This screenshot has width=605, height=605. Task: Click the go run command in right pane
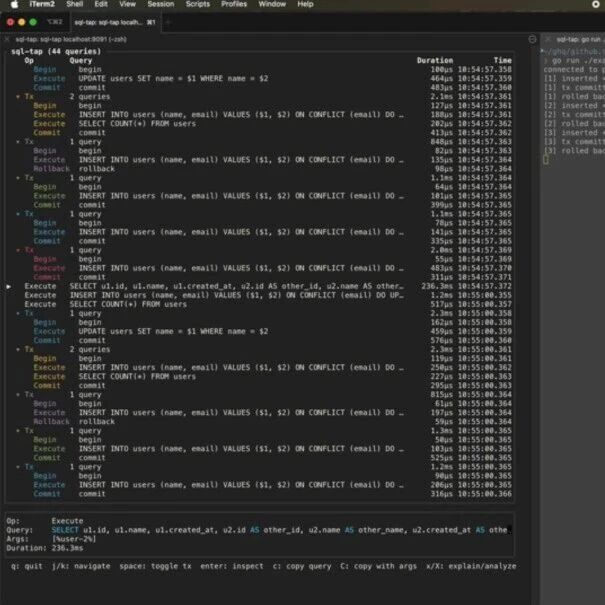[x=578, y=61]
